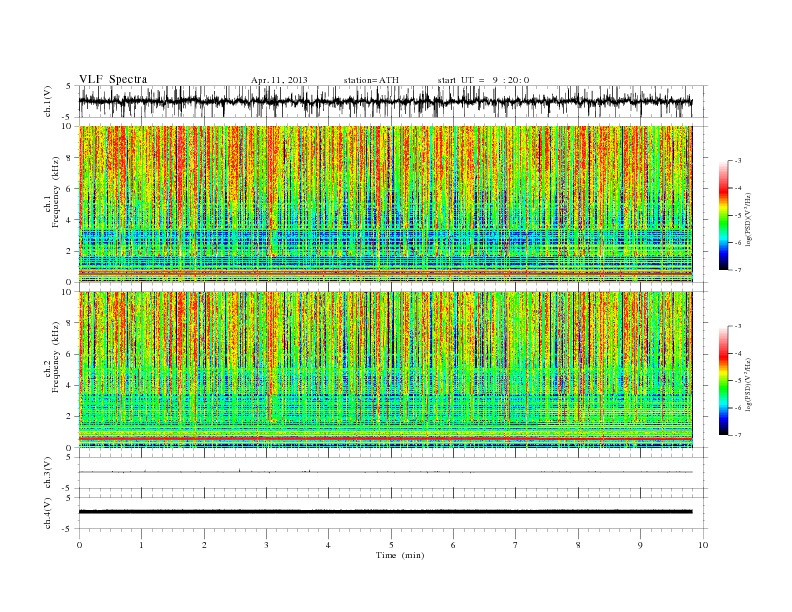Click the flat ch.3 voltage trace
792x612 pixels.
click(x=385, y=472)
